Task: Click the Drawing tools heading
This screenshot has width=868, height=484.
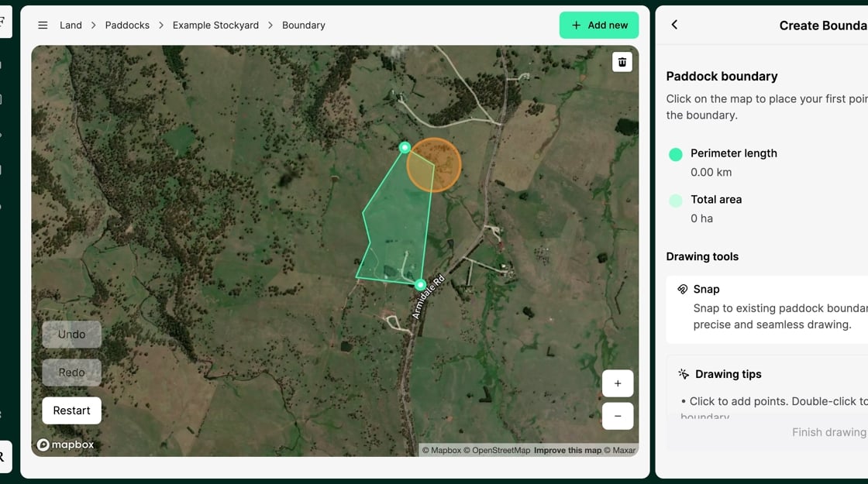Action: point(702,256)
